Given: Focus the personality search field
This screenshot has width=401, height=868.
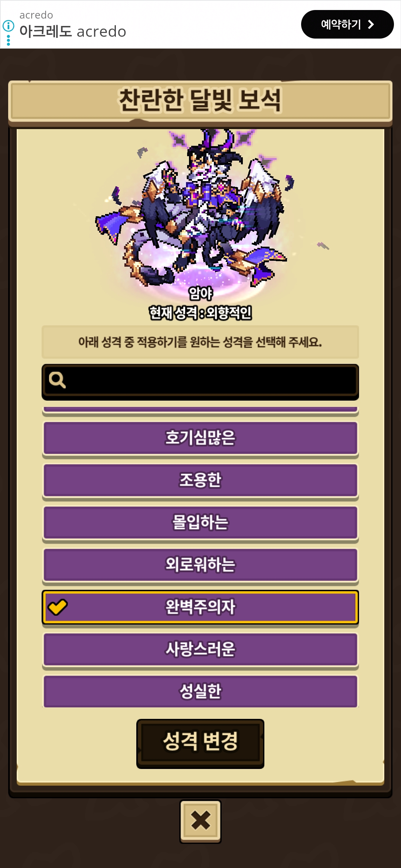Looking at the screenshot, I should (x=200, y=381).
